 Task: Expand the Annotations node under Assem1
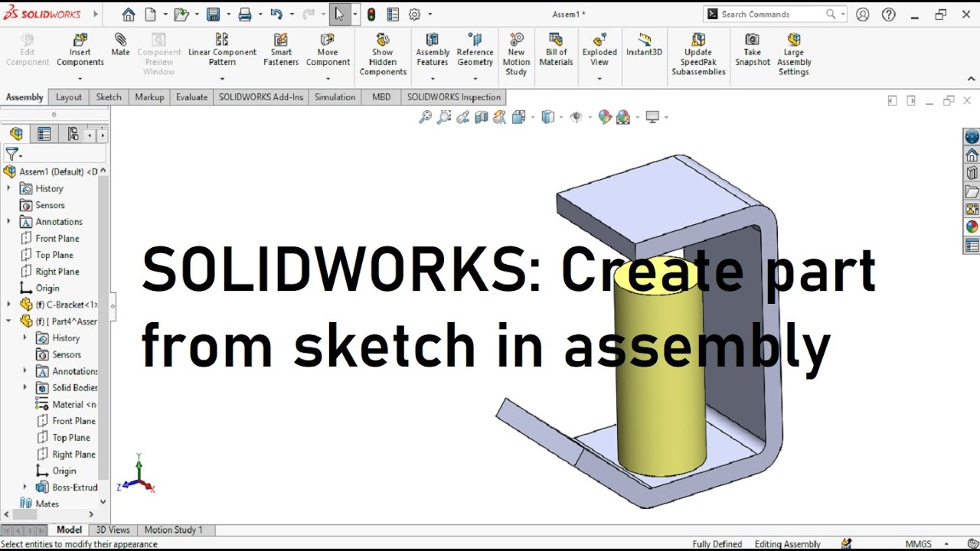(9, 222)
